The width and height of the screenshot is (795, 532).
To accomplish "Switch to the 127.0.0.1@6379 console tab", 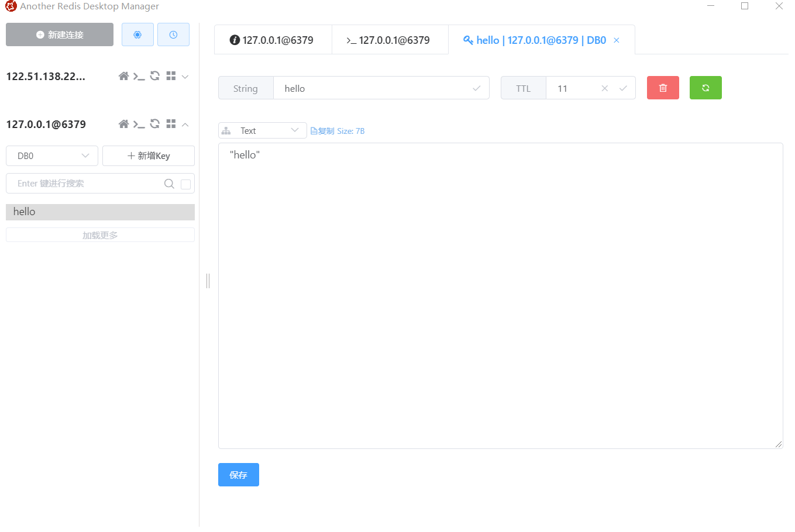I will pos(390,40).
